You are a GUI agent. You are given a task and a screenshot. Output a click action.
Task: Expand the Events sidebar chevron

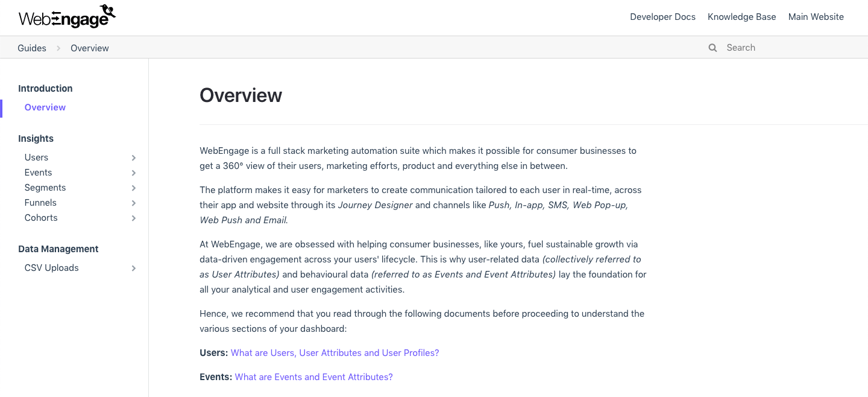134,173
